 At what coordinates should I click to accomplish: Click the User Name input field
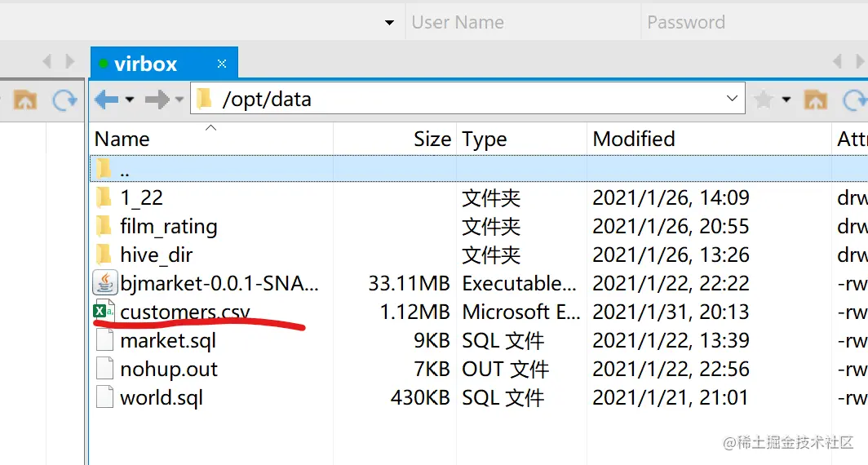[523, 22]
